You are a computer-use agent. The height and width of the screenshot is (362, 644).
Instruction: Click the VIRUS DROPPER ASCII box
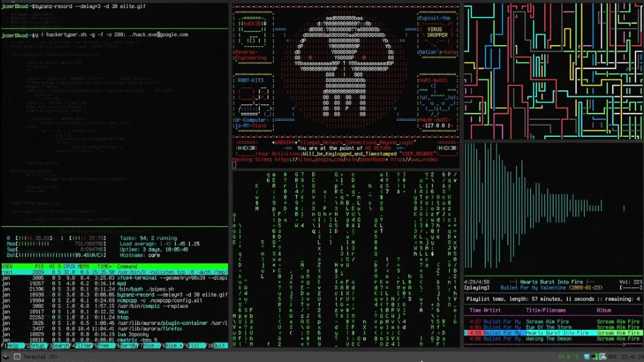pos(438,32)
